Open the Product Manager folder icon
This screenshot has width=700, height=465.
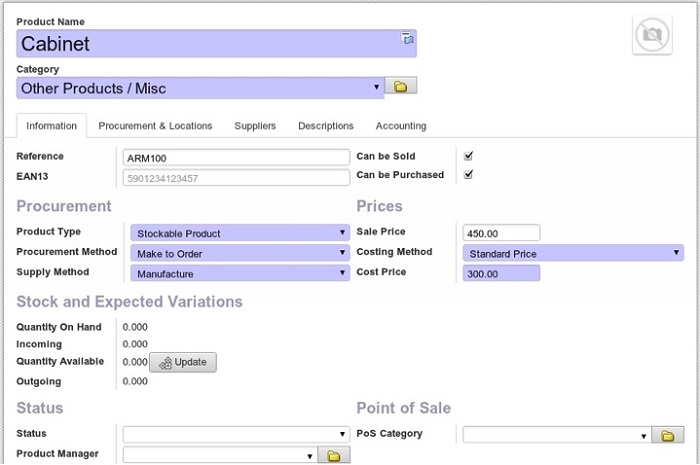[334, 455]
